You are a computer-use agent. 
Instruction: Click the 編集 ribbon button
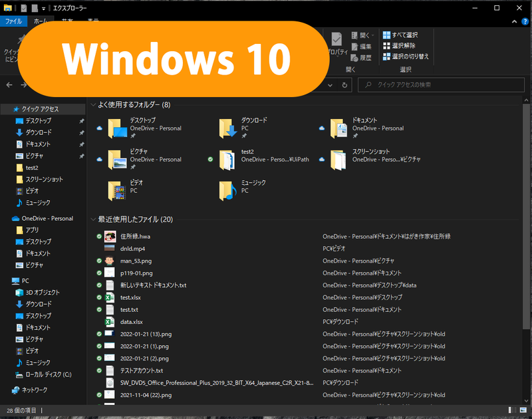362,47
